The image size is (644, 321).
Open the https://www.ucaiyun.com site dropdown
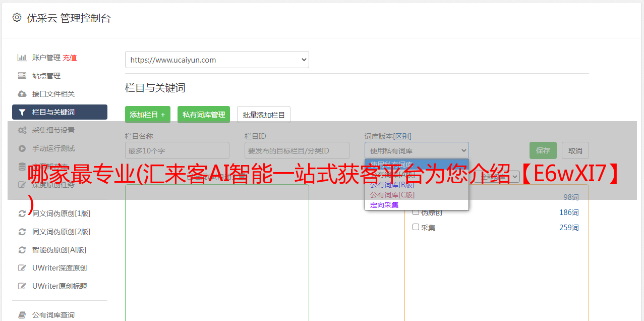tap(217, 60)
